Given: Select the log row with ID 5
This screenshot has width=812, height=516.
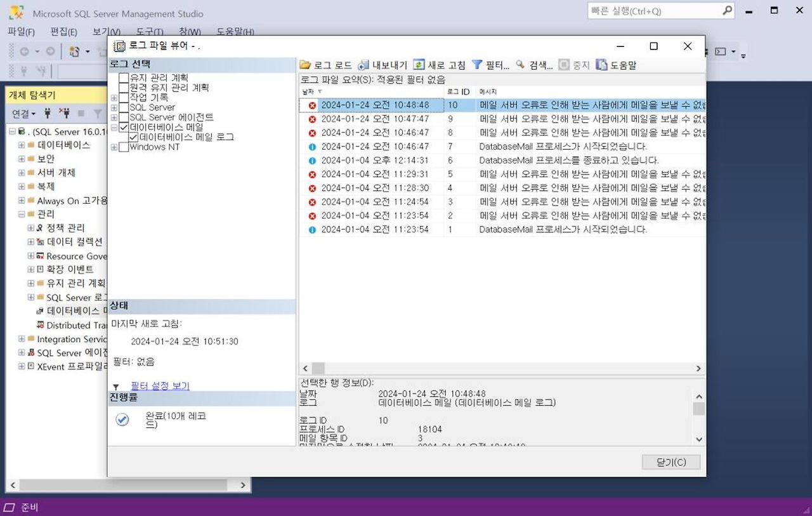Looking at the screenshot, I should [x=502, y=175].
